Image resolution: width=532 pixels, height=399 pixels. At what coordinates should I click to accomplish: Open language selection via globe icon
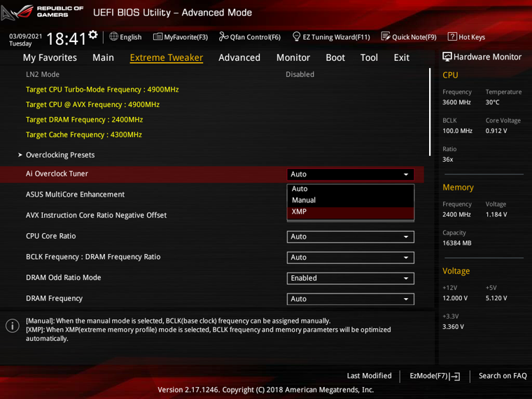point(113,36)
